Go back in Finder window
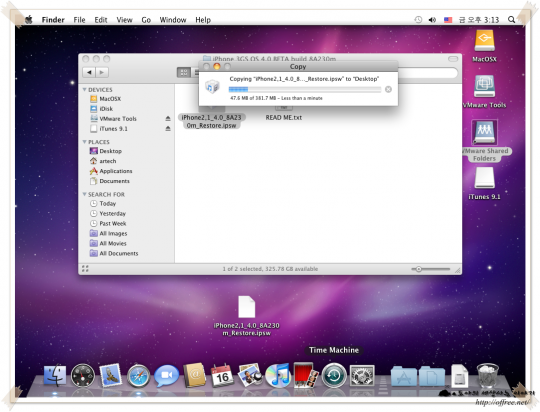This screenshot has height=412, width=540. [89, 72]
